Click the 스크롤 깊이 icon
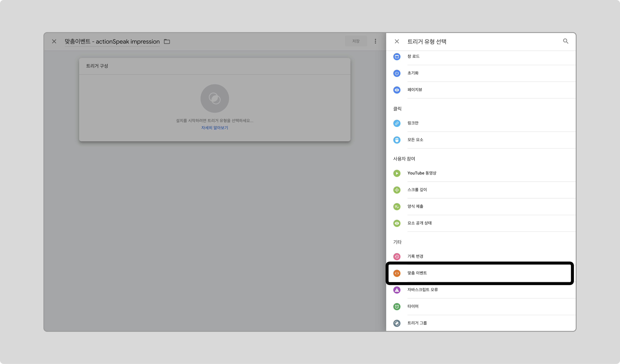Viewport: 620px width, 364px height. click(x=397, y=190)
